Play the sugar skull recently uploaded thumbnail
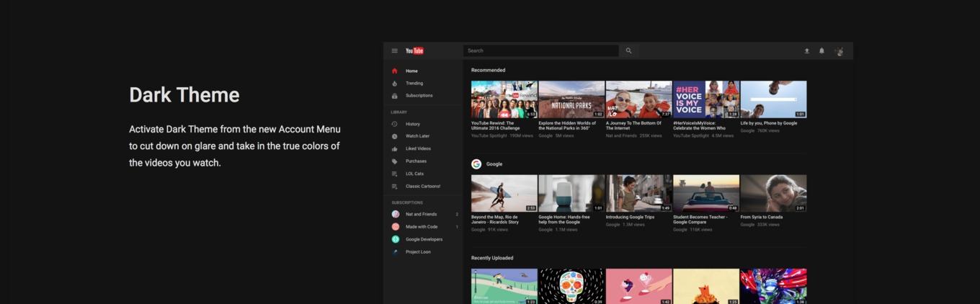Image resolution: width=980 pixels, height=304 pixels. coord(571,286)
